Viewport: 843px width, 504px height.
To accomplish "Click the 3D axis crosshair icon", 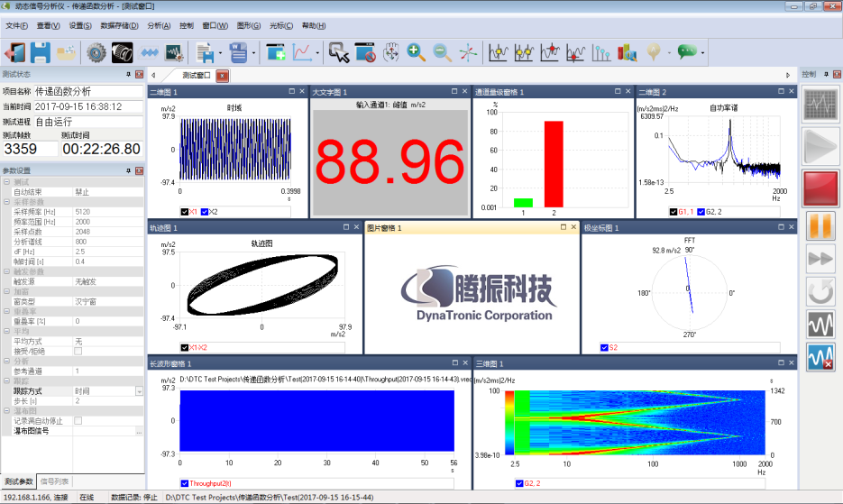I will coord(468,52).
